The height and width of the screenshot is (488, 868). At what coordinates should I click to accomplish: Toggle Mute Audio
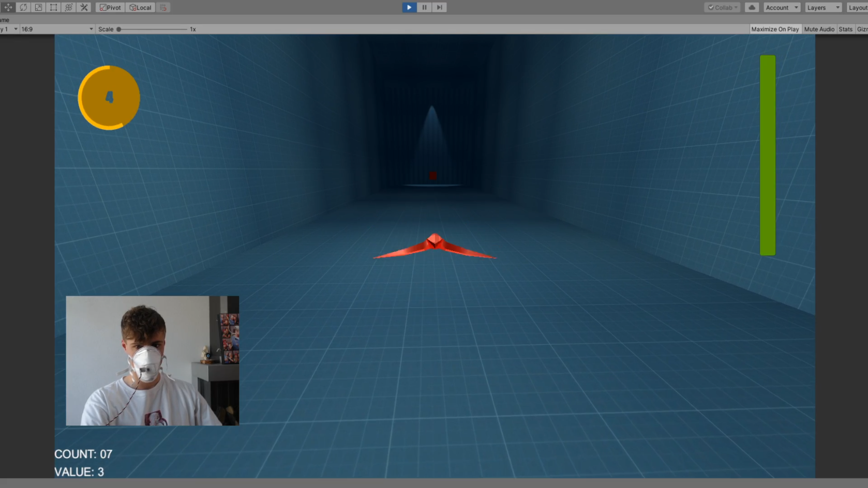pyautogui.click(x=819, y=29)
